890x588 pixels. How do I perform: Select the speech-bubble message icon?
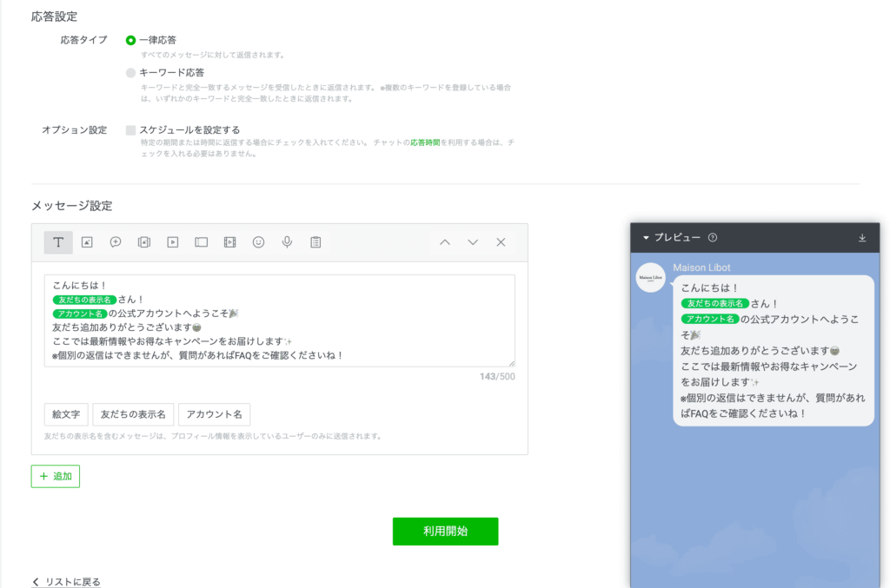coord(116,242)
